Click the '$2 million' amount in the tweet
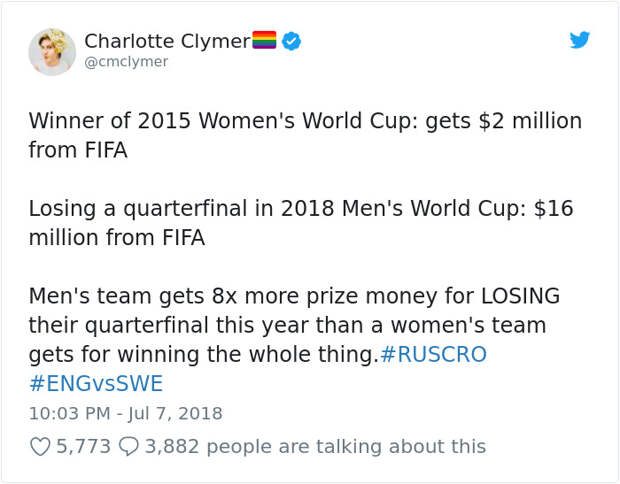Screen dimensions: 620x484 pos(530,121)
